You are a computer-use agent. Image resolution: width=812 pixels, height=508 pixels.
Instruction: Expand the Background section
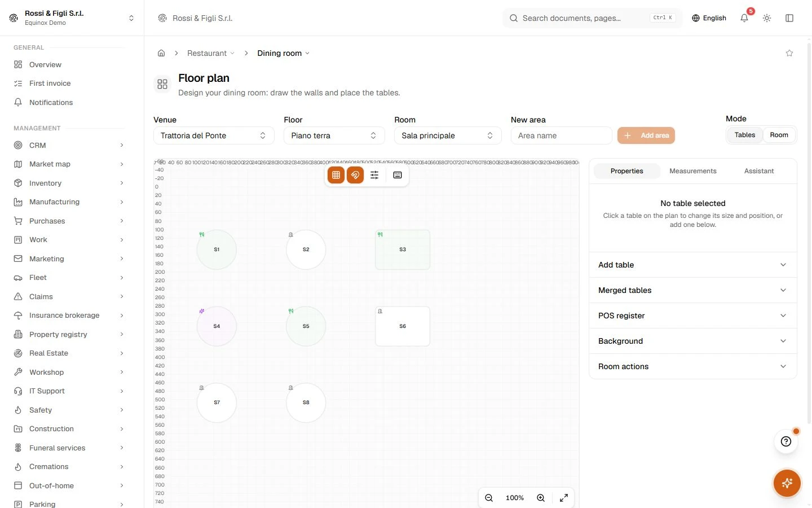693,341
